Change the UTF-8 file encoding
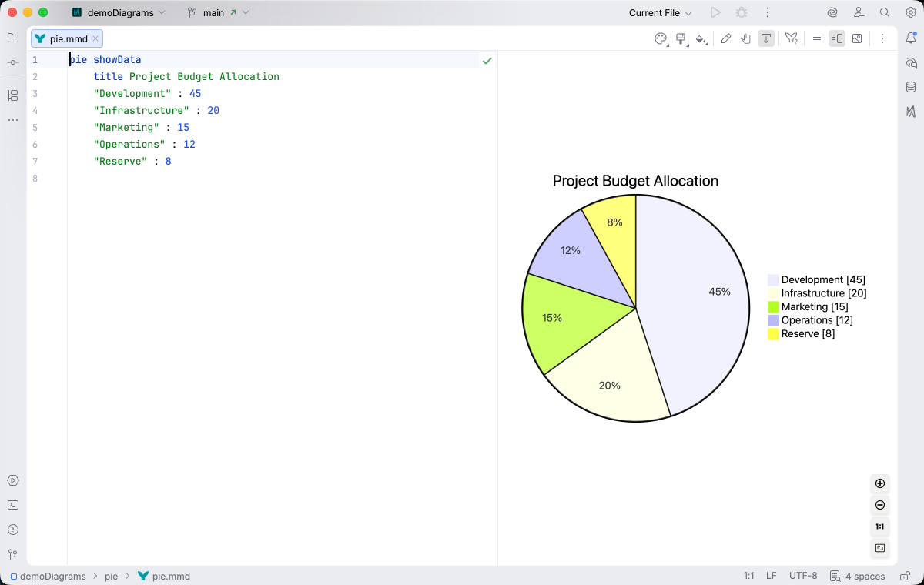Image resolution: width=924 pixels, height=585 pixels. [803, 576]
